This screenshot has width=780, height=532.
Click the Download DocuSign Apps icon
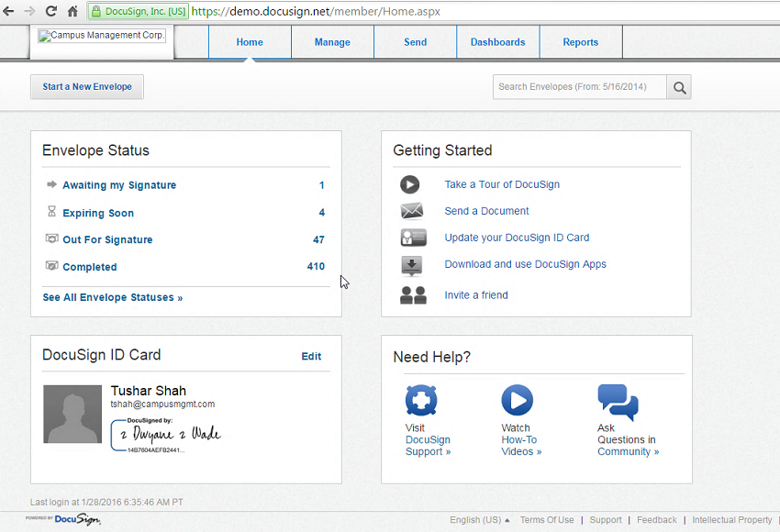coord(413,264)
